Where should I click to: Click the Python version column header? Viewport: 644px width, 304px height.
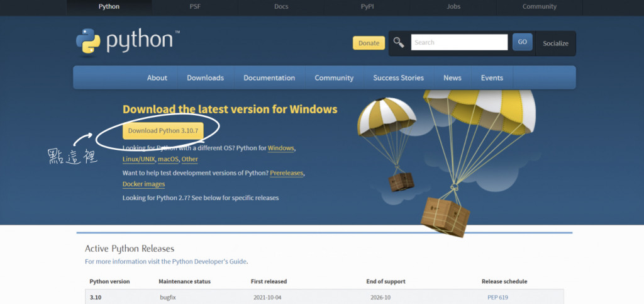click(x=109, y=281)
